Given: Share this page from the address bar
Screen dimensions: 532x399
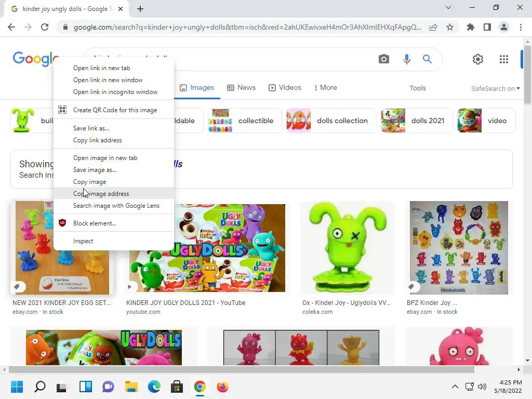Looking at the screenshot, I should [x=433, y=27].
